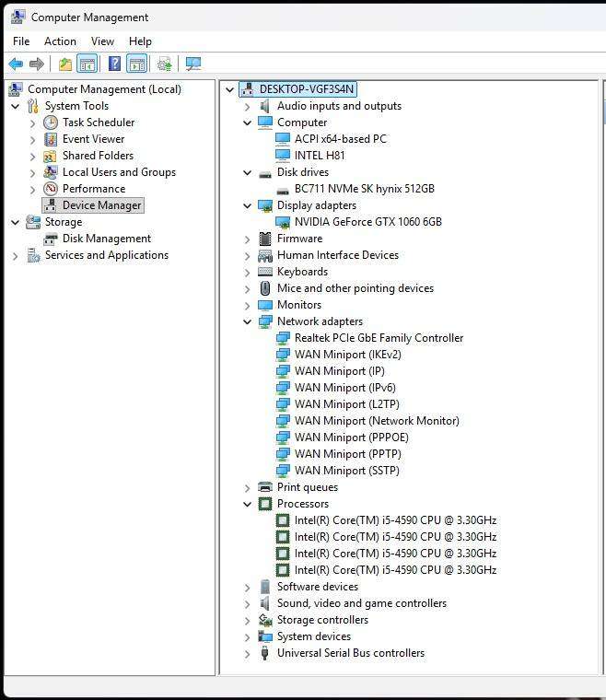
Task: Click the Mice and other pointing devices icon
Action: (x=265, y=288)
